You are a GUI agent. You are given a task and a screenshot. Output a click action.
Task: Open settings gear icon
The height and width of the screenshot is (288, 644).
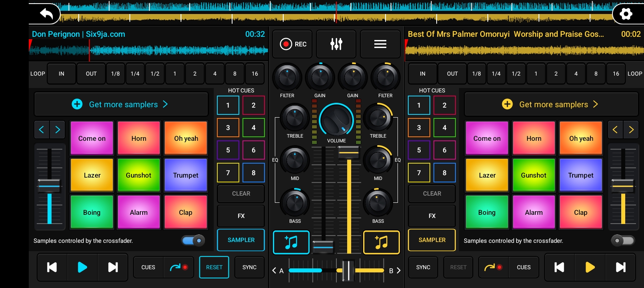626,14
